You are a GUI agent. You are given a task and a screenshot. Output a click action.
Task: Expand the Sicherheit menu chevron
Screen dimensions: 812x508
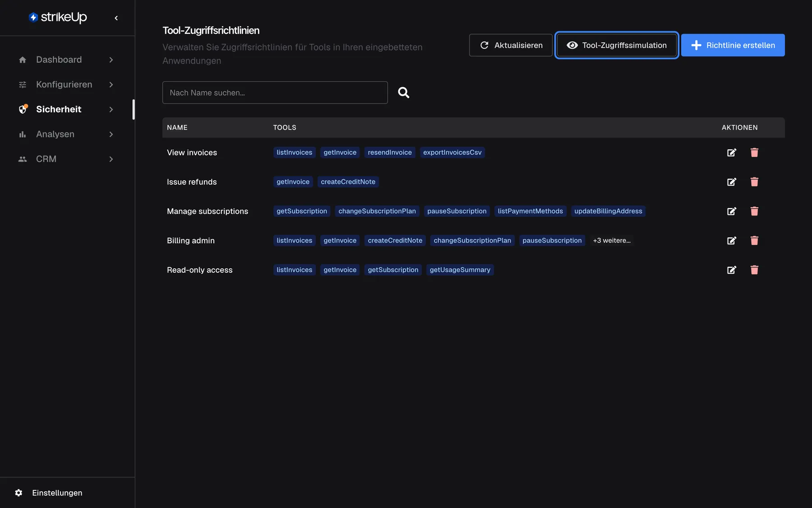point(111,109)
